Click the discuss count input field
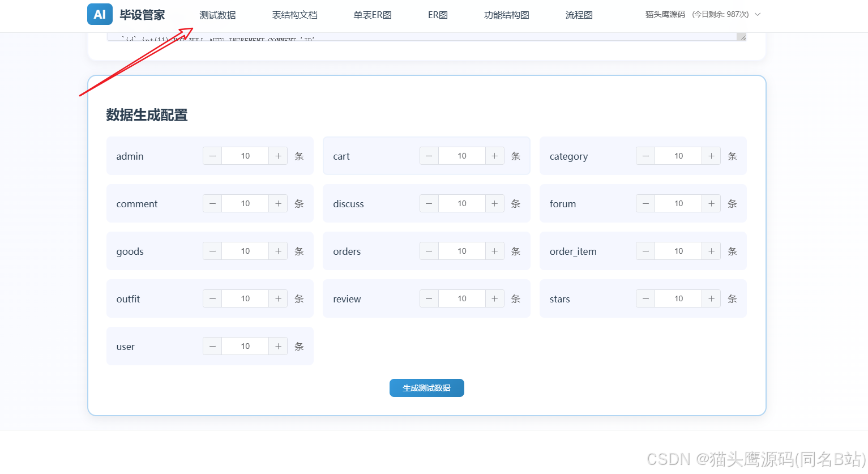This screenshot has width=868, height=474. coord(462,203)
